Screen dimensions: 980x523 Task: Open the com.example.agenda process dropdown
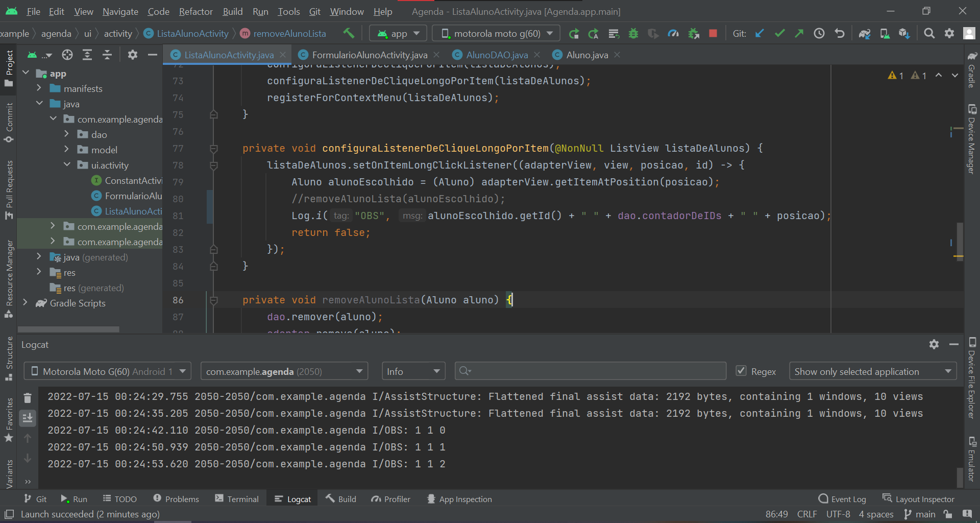(x=284, y=371)
